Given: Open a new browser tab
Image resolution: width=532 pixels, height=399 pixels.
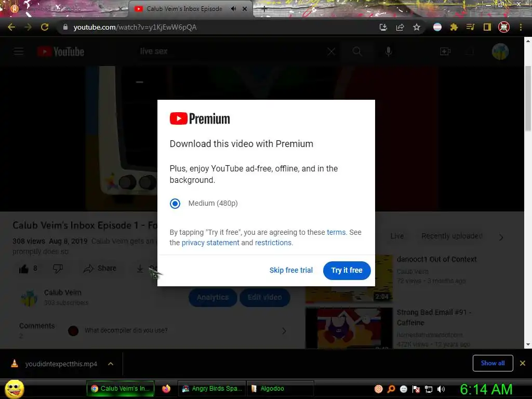Looking at the screenshot, I should [264, 9].
